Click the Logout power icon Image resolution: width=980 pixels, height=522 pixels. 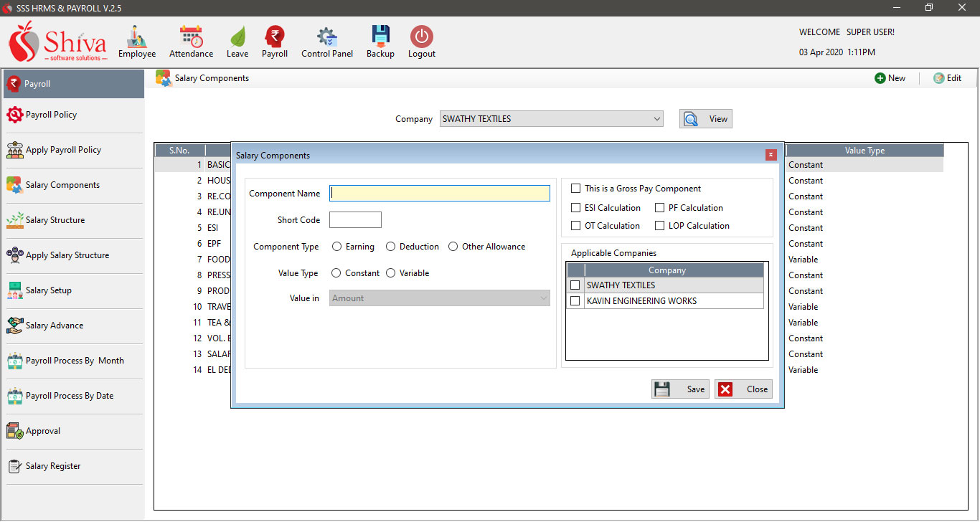[421, 42]
